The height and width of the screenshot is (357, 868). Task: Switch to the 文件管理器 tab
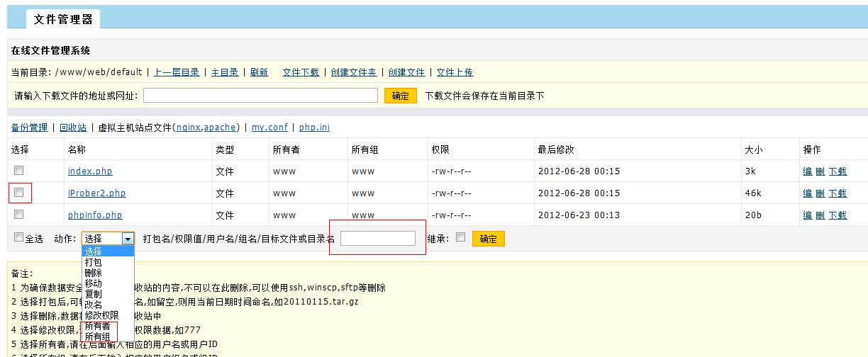click(63, 19)
